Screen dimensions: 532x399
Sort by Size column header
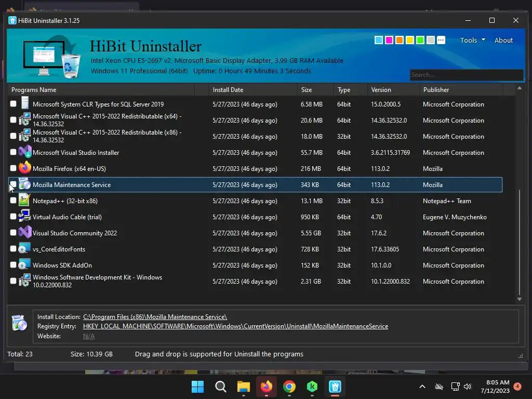315,89
